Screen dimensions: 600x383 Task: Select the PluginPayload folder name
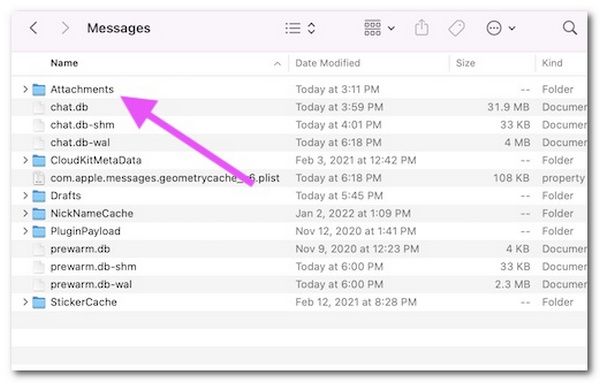pyautogui.click(x=85, y=231)
